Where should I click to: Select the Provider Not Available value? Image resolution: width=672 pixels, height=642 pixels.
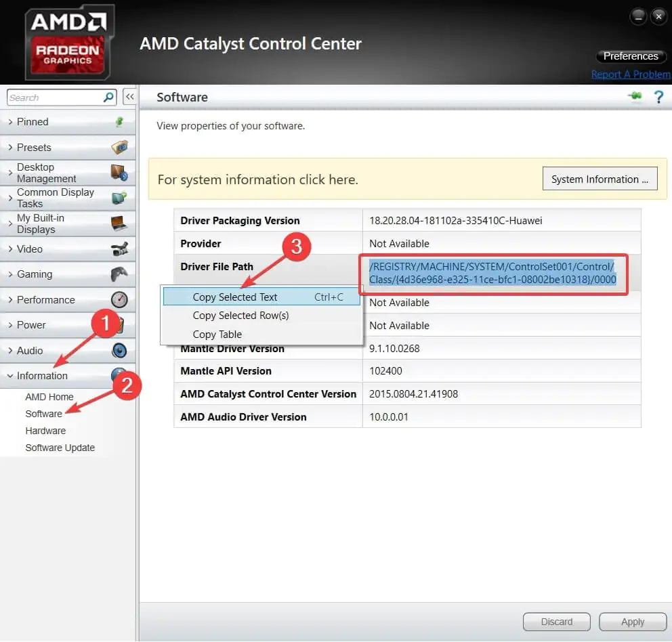coord(399,244)
